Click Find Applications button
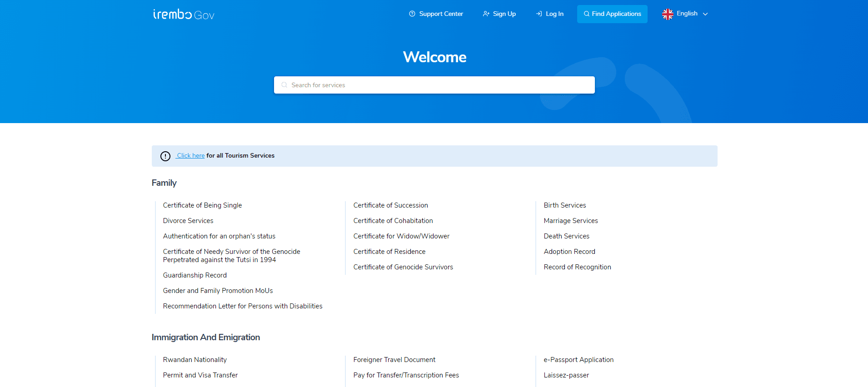Viewport: 868px width, 387px height. [x=612, y=14]
